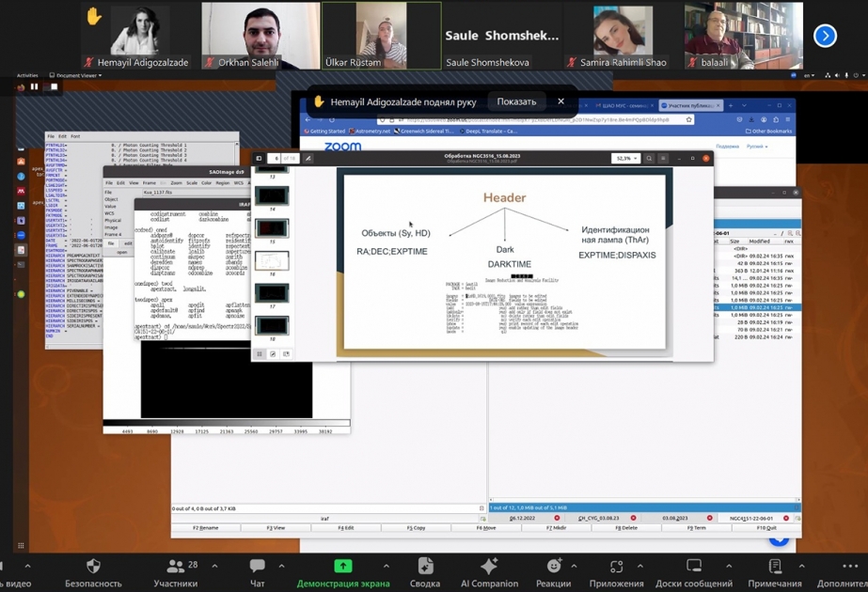868x592 pixels.
Task: Launch the AI Companion sparkle icon
Action: 489,566
